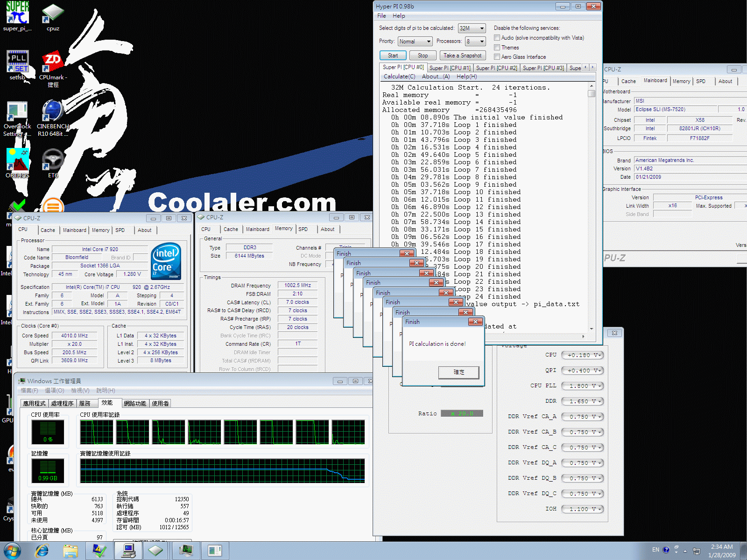Screen dimensions: 747x560
Task: Click Take a Snapshot button
Action: coord(463,56)
